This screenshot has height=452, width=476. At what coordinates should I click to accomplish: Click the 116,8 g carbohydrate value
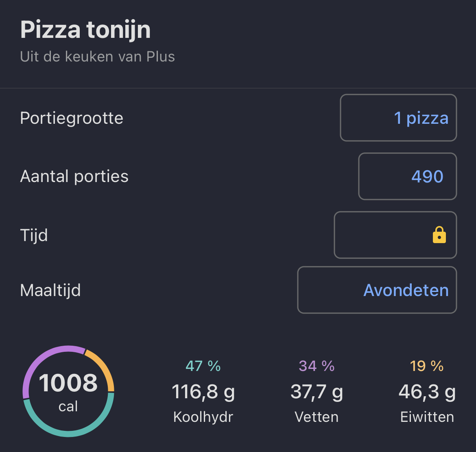[203, 392]
